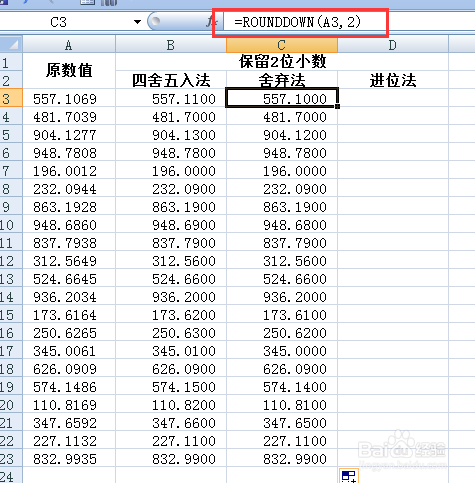Select cell containing 345.0000
The image size is (475, 483).
click(x=282, y=351)
